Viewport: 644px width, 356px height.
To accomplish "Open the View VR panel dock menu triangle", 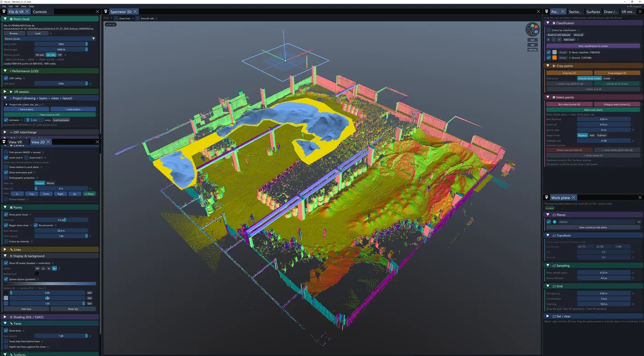I will point(5,142).
